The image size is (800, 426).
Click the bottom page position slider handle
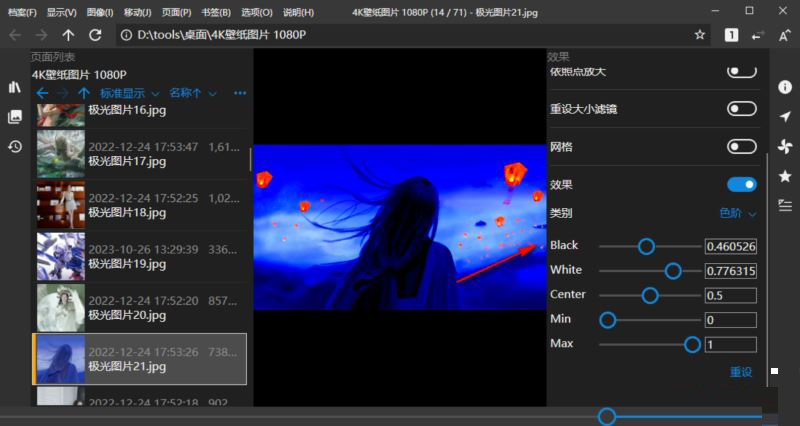point(607,417)
